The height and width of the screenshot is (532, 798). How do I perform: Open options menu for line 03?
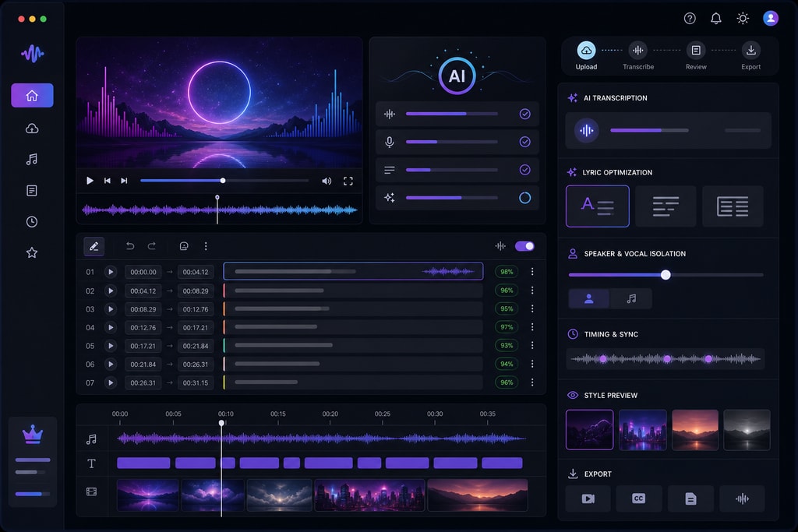pos(532,308)
